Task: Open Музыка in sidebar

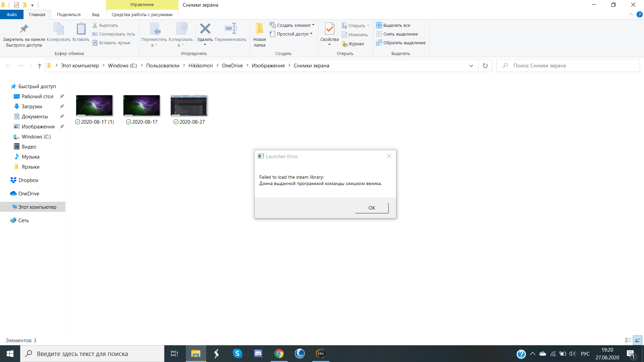Action: (x=30, y=157)
